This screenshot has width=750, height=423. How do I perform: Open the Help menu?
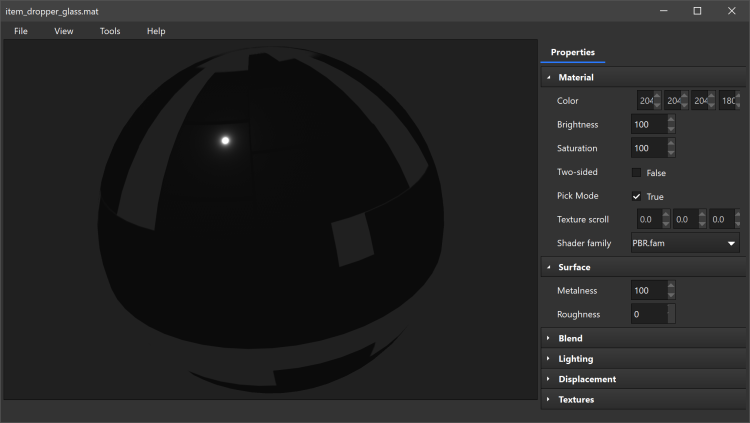pyautogui.click(x=156, y=31)
